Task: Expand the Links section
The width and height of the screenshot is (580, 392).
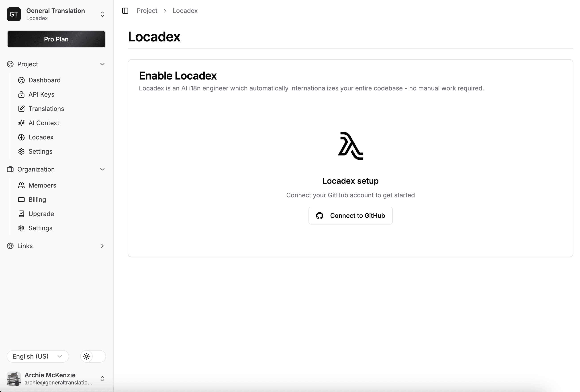Action: coord(103,246)
